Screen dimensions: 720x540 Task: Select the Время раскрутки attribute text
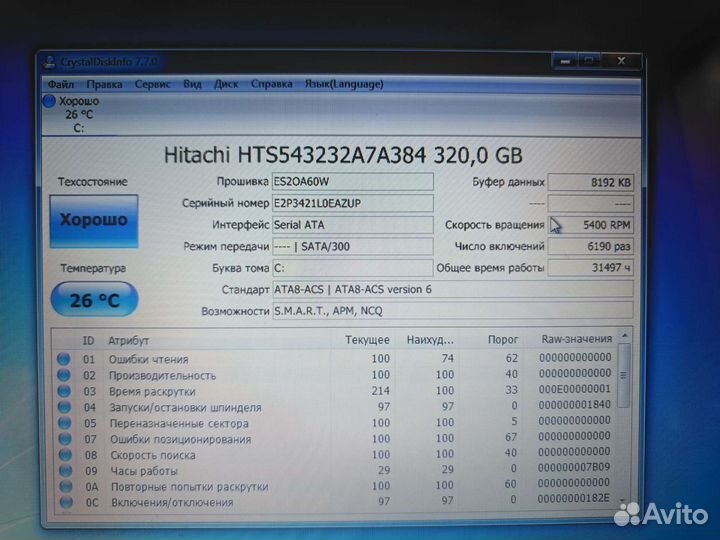152,392
